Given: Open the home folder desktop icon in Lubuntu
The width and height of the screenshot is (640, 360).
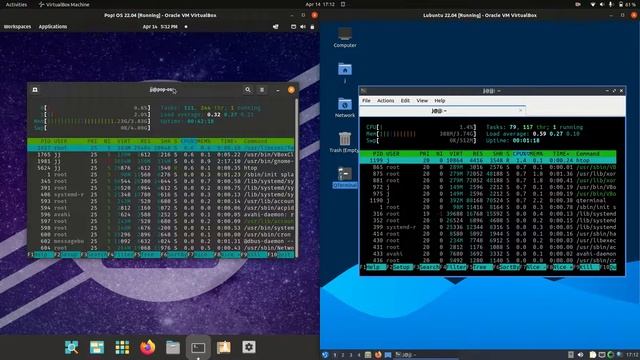Looking at the screenshot, I should (345, 72).
